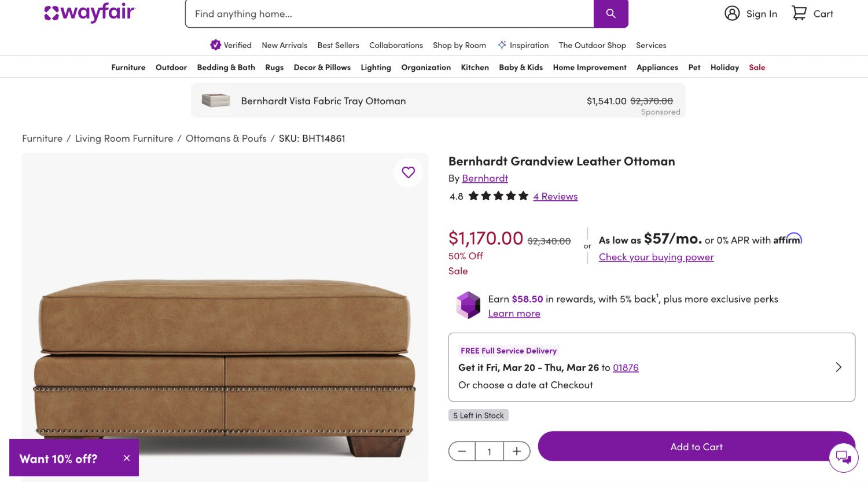
Task: Save ottoman with the heart icon
Action: (x=409, y=172)
